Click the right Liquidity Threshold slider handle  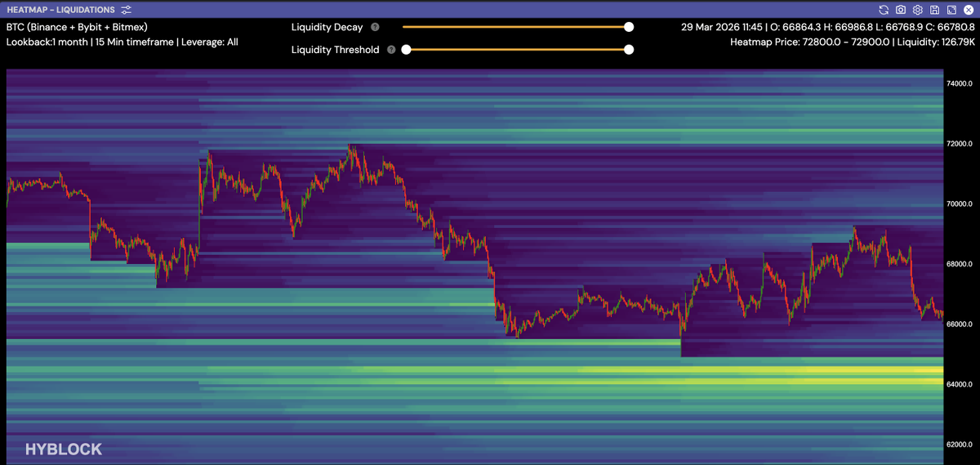pos(629,50)
